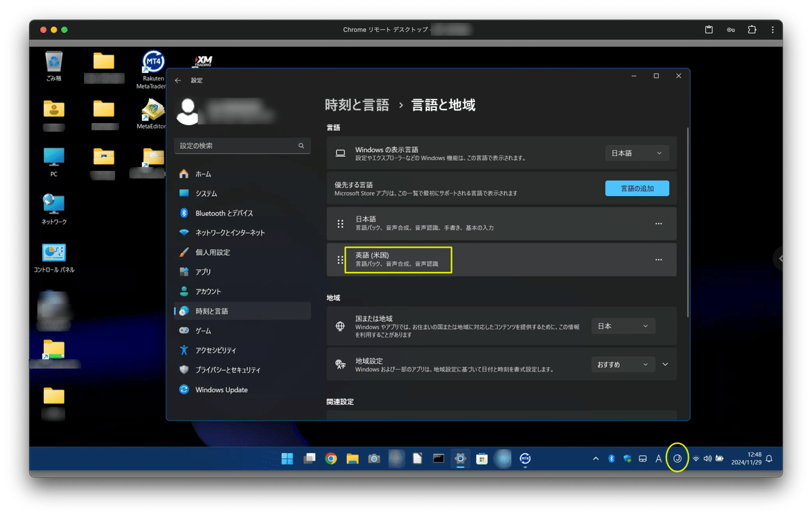This screenshot has height=516, width=812.
Task: Open the ホーム settings page
Action: [x=242, y=174]
